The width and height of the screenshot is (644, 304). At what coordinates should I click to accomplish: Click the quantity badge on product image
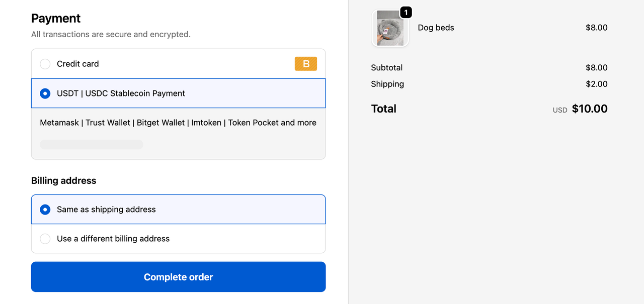(x=406, y=12)
